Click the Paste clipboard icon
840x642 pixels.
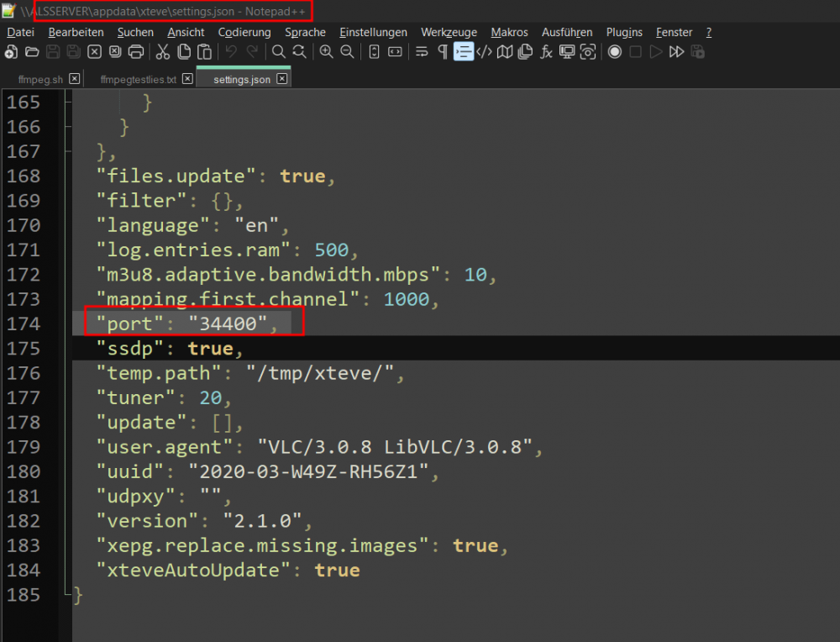click(x=205, y=52)
